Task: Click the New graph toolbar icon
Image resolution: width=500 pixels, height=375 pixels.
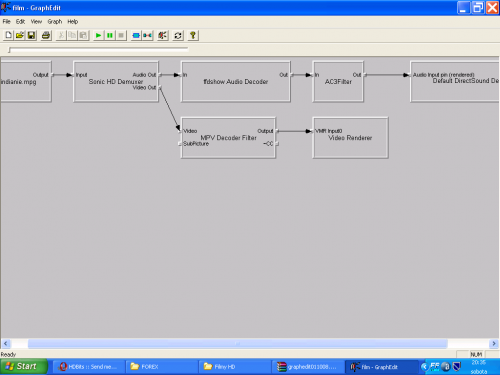Action: 9,35
